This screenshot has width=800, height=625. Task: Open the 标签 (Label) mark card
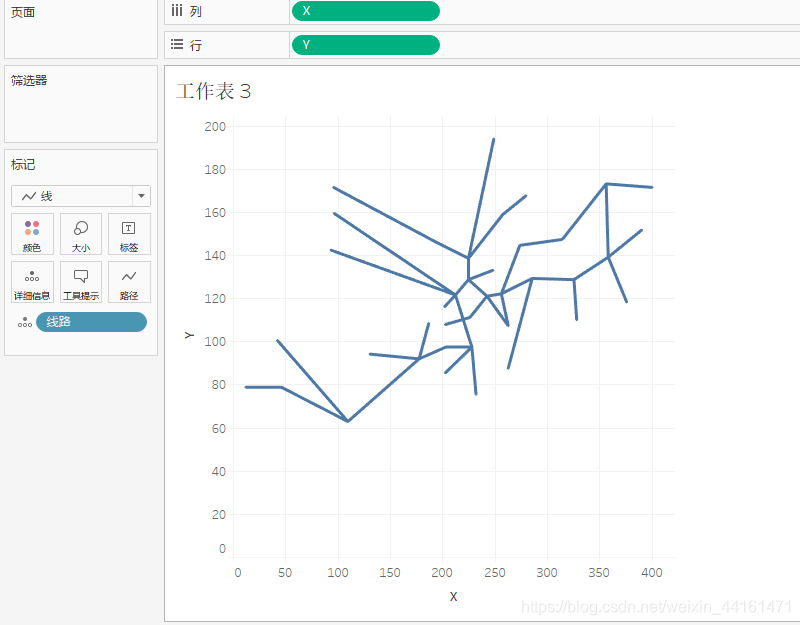point(129,234)
